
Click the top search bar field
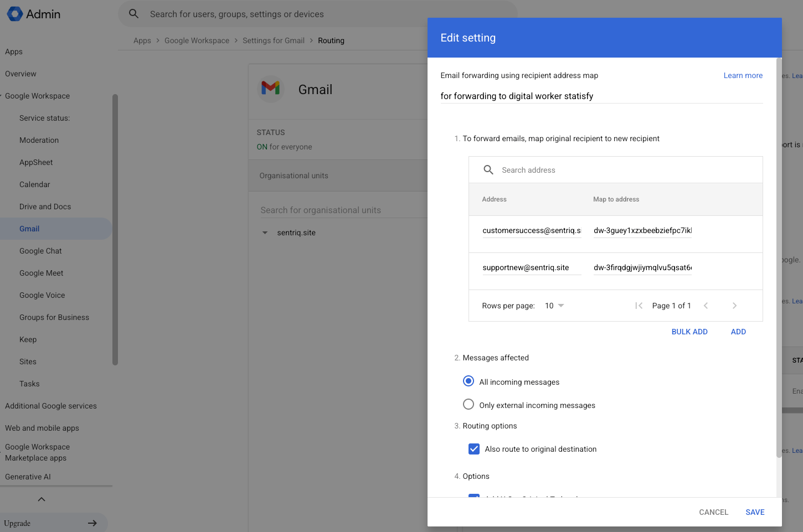tap(317, 14)
